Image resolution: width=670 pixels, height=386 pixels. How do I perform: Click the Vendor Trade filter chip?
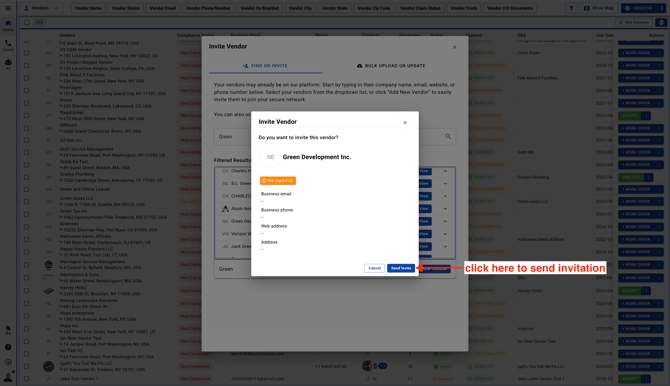[464, 8]
